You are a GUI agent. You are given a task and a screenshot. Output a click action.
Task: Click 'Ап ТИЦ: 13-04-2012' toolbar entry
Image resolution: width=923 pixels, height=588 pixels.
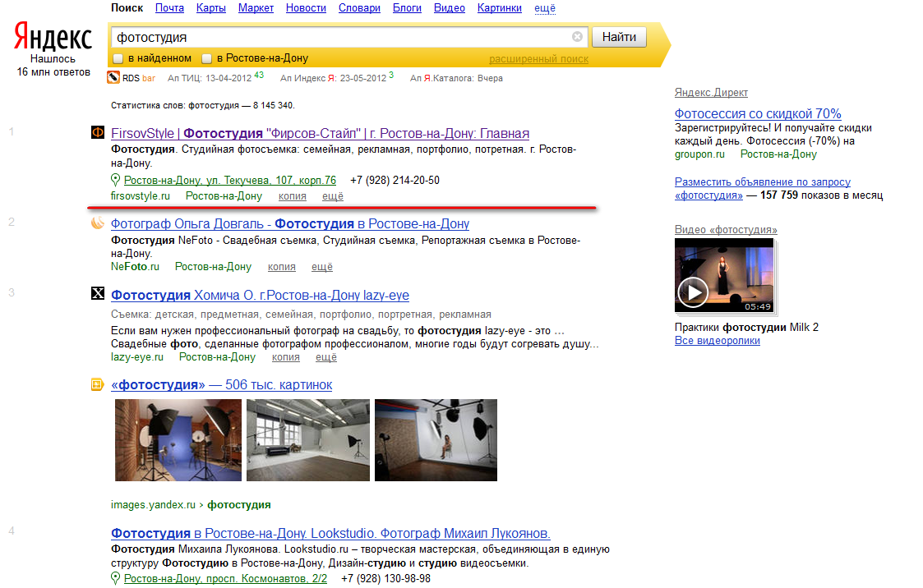pos(215,78)
